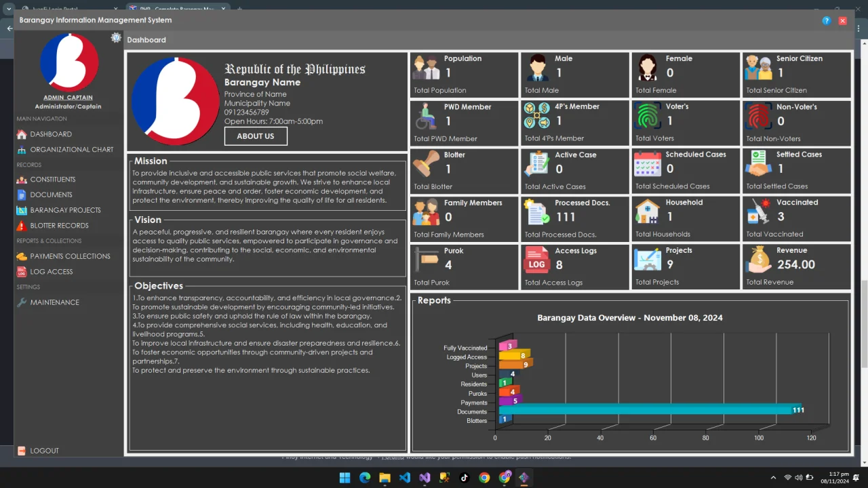Open Microsoft Edge from the taskbar
Screen dimensions: 868x488
pyautogui.click(x=365, y=477)
